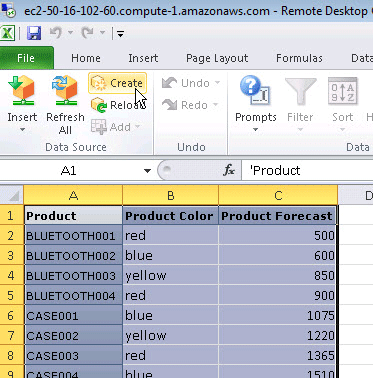Viewport: 373px width, 378px height.
Task: Click the Filter funnel icon
Action: (300, 90)
